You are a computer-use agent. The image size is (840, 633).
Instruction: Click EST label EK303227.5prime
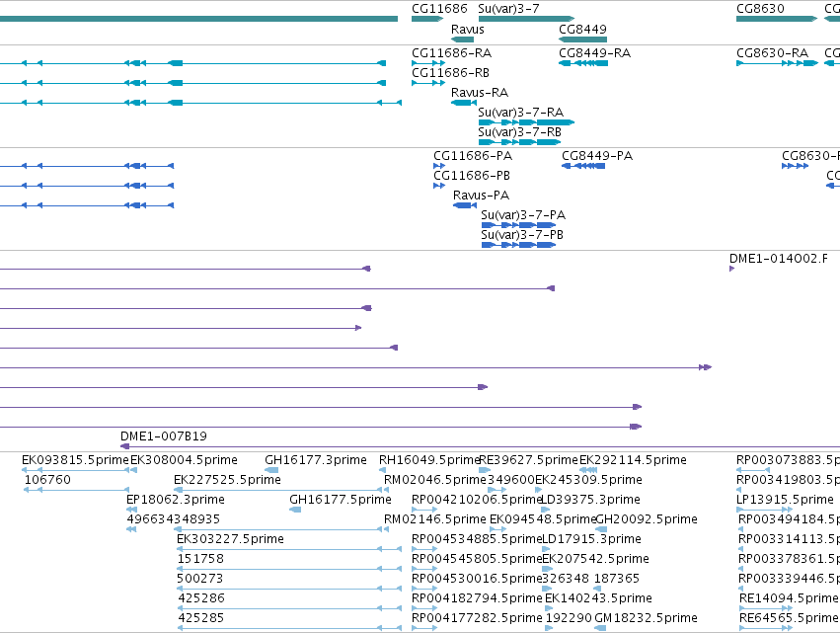click(x=230, y=539)
